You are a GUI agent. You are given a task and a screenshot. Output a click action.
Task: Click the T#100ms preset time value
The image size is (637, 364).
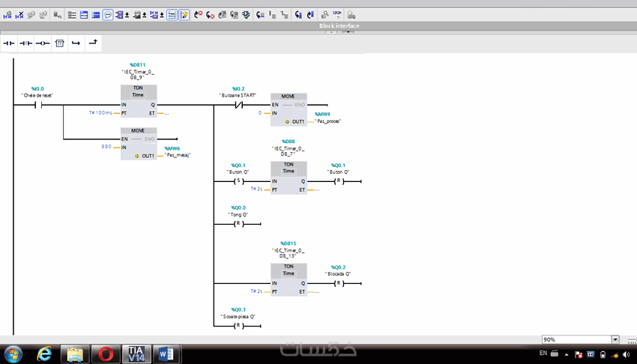(100, 113)
